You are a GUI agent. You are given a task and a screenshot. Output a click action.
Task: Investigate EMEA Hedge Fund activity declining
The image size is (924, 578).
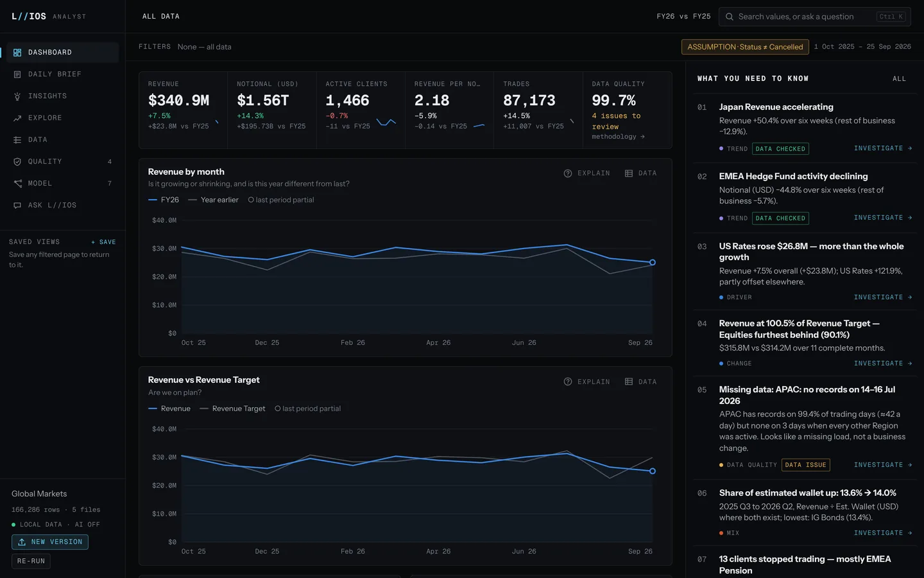pos(883,218)
